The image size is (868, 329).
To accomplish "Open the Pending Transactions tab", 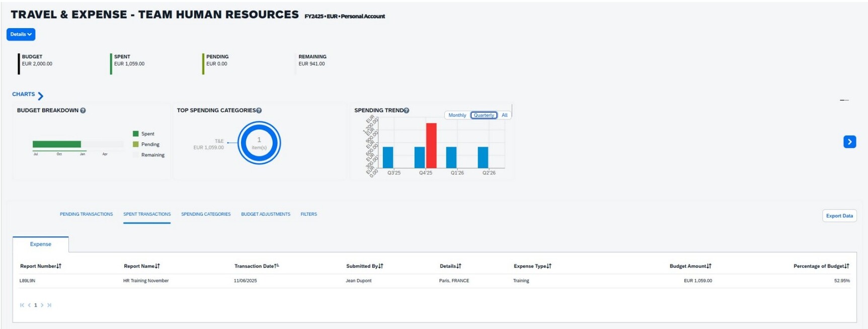I will [x=87, y=214].
